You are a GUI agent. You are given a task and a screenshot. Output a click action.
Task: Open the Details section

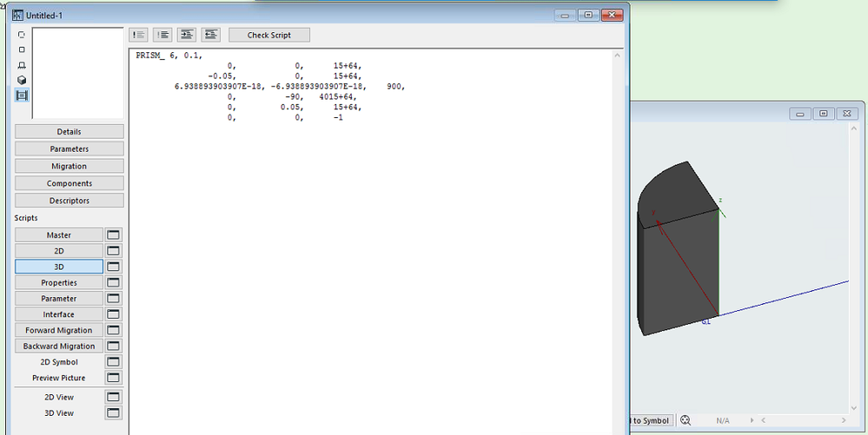pyautogui.click(x=70, y=132)
